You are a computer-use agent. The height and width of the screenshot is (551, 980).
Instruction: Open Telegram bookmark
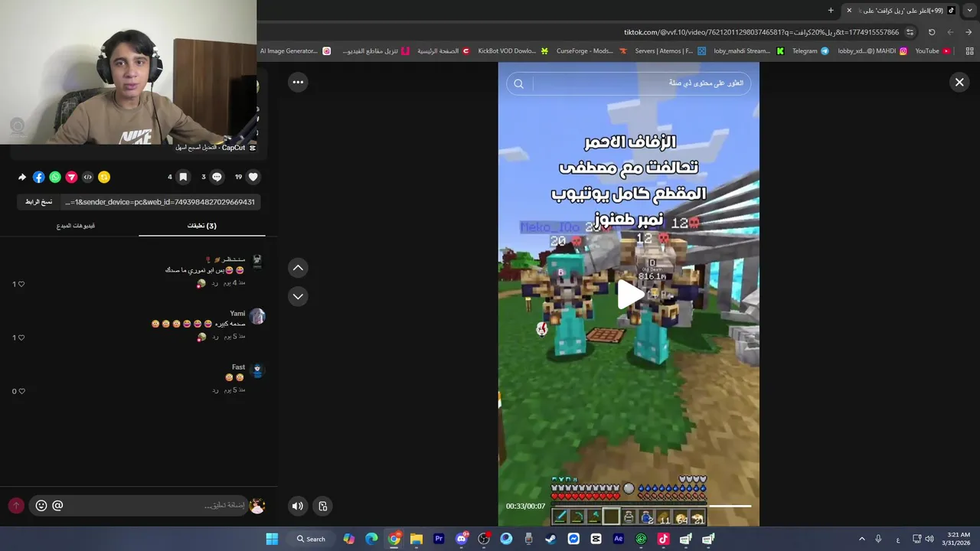click(810, 51)
